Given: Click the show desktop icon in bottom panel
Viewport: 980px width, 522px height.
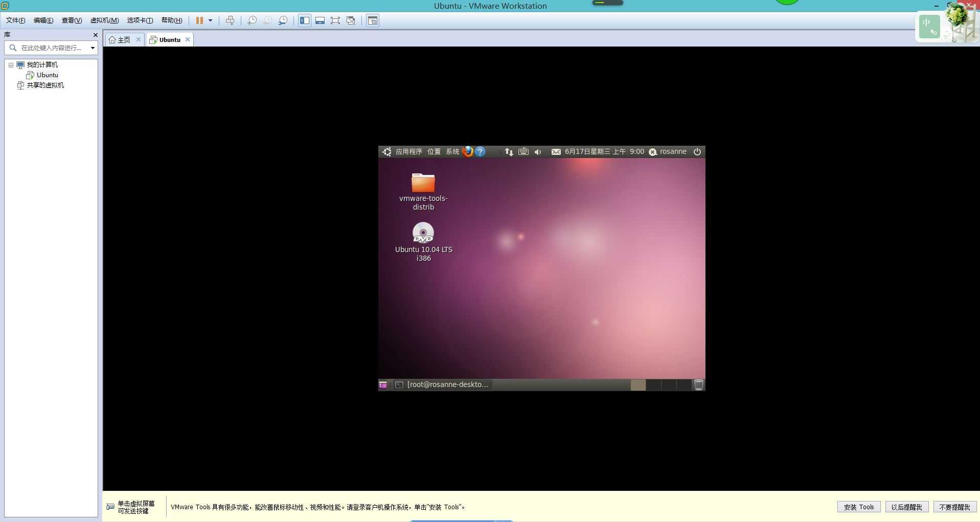Looking at the screenshot, I should (383, 384).
